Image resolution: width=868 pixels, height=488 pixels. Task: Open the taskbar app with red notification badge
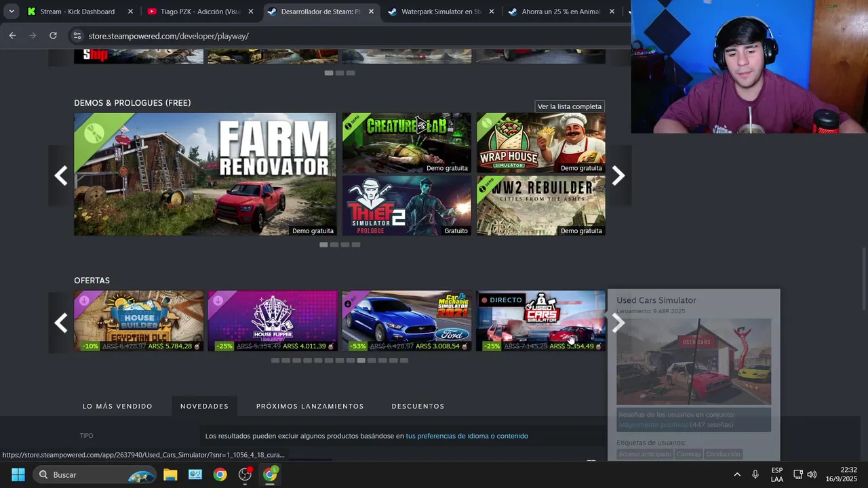click(x=245, y=474)
